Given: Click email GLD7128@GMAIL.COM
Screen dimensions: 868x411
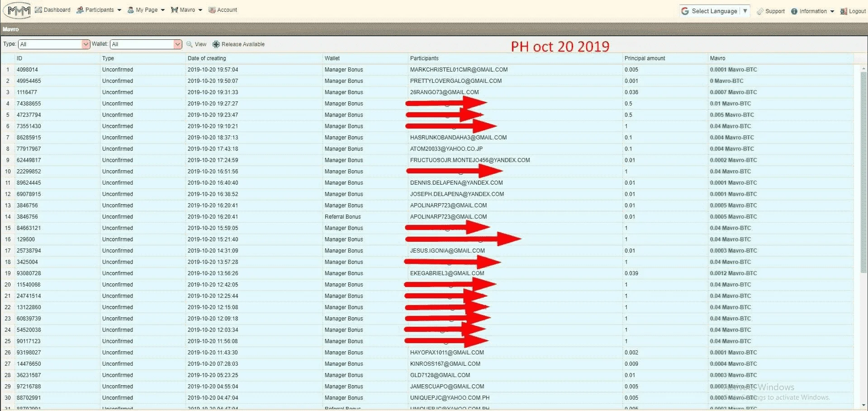Looking at the screenshot, I should pyautogui.click(x=440, y=375).
